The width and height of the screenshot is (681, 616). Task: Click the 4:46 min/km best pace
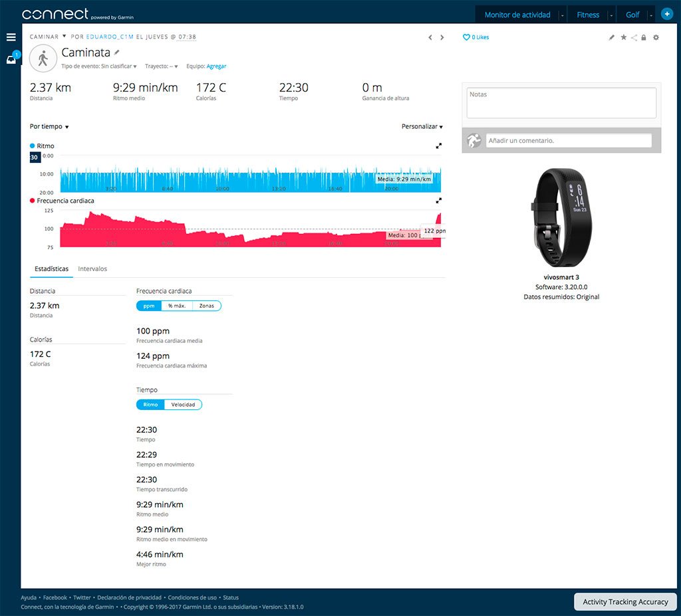160,554
